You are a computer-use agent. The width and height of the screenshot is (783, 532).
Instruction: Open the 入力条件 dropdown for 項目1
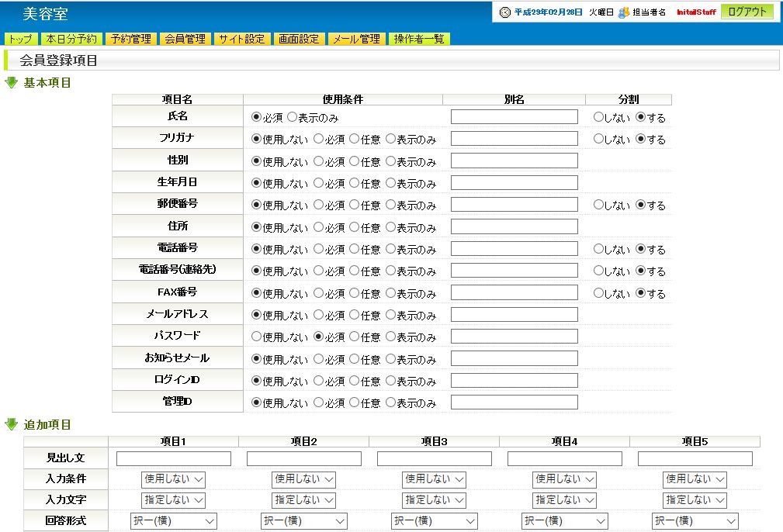pyautogui.click(x=173, y=479)
